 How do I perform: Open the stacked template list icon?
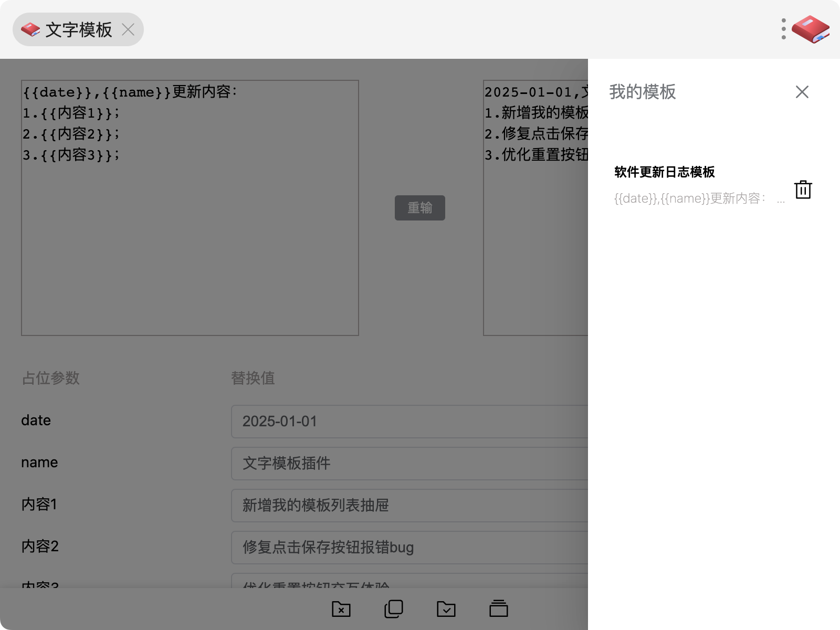click(x=499, y=608)
